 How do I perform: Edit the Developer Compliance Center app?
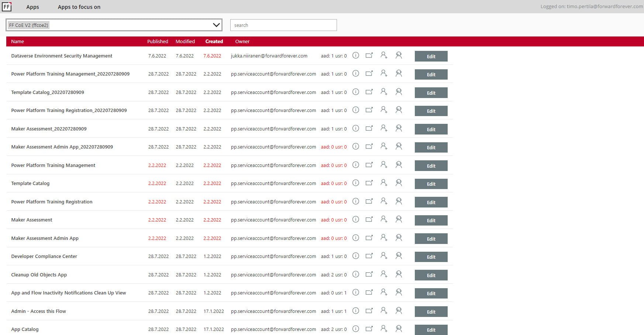point(431,257)
